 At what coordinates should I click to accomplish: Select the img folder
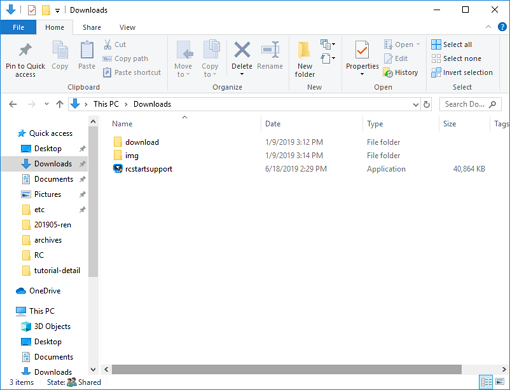(x=126, y=155)
